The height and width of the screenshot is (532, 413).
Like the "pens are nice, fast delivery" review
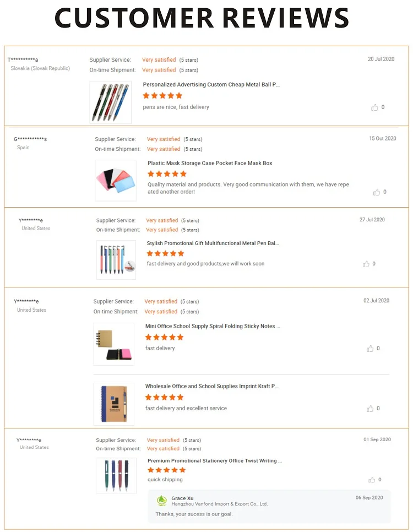[374, 107]
